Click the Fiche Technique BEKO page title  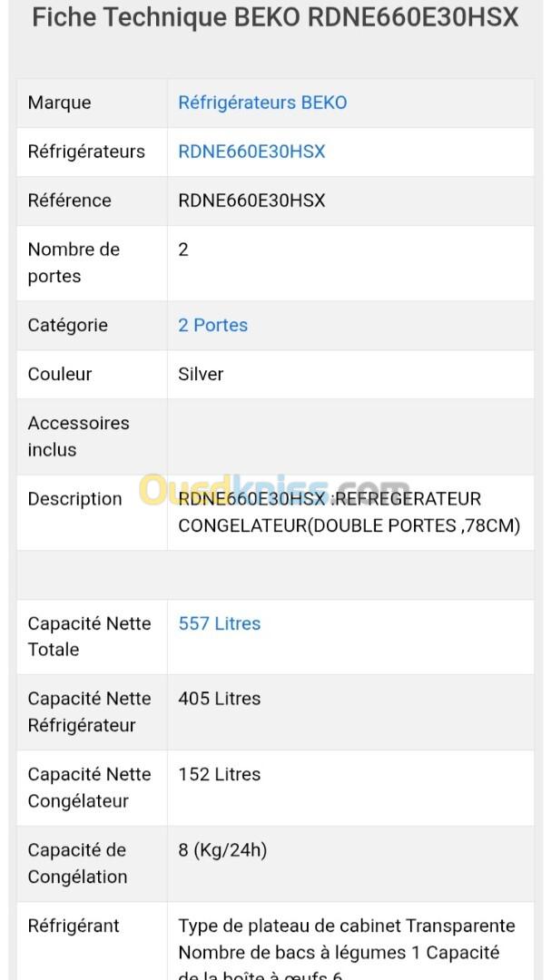(x=275, y=17)
